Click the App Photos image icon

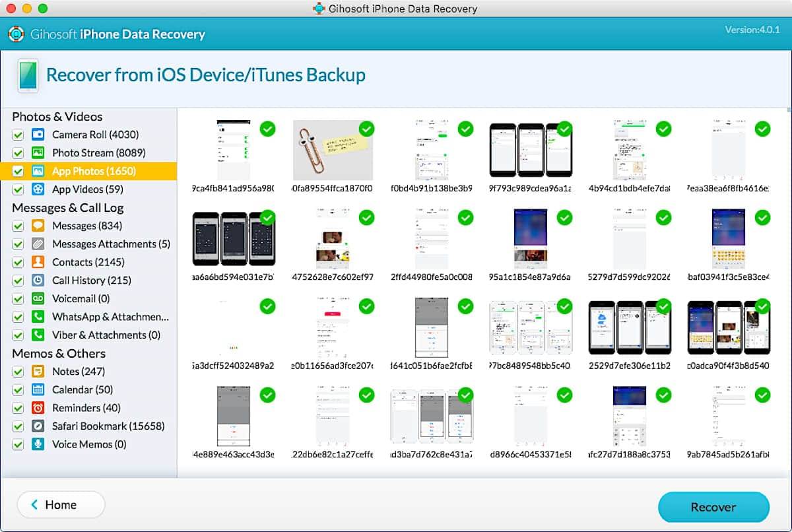tap(38, 171)
